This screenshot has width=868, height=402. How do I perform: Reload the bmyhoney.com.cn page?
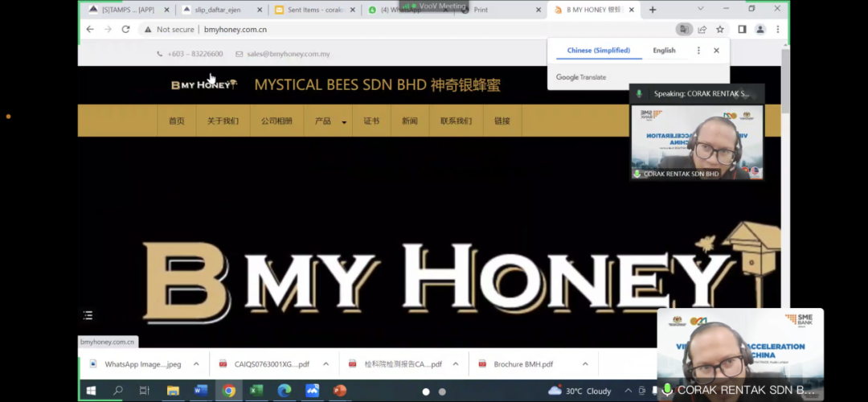[x=125, y=30]
